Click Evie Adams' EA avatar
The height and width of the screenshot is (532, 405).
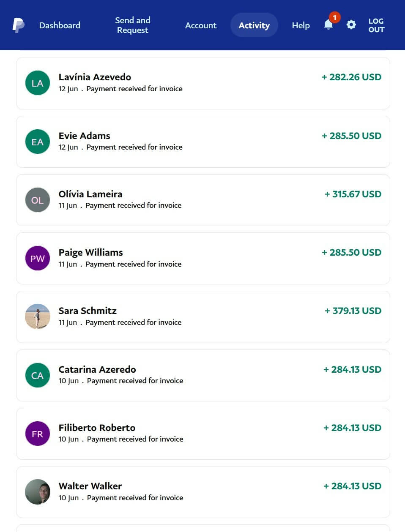pyautogui.click(x=38, y=142)
